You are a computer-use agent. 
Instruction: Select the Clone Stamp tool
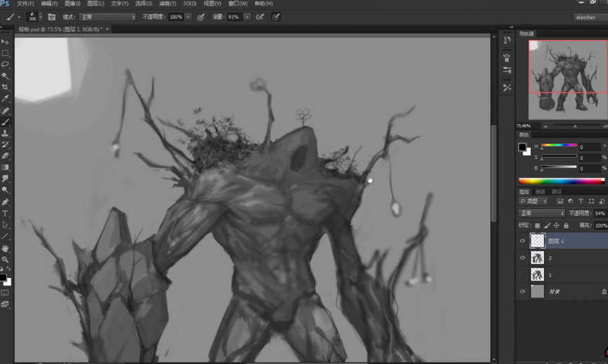coord(5,134)
